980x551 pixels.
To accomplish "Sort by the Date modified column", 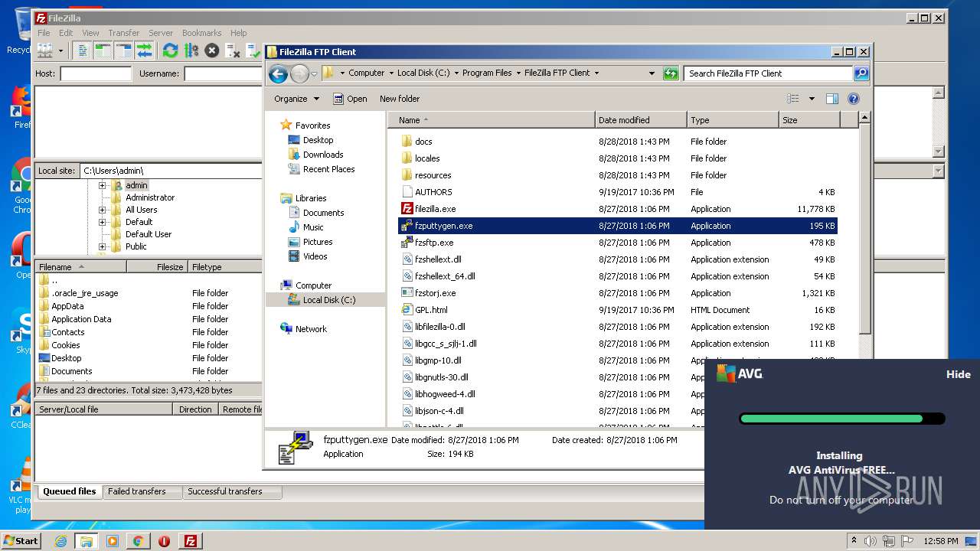I will pyautogui.click(x=640, y=120).
